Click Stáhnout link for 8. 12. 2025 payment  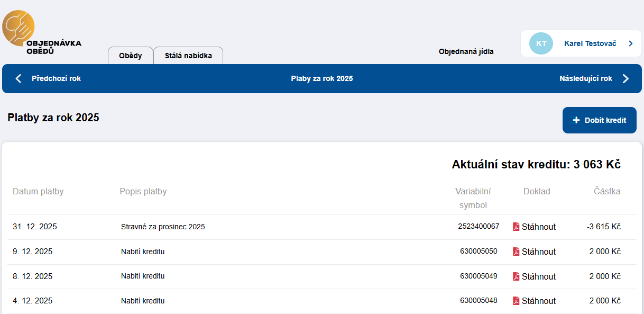(x=538, y=276)
